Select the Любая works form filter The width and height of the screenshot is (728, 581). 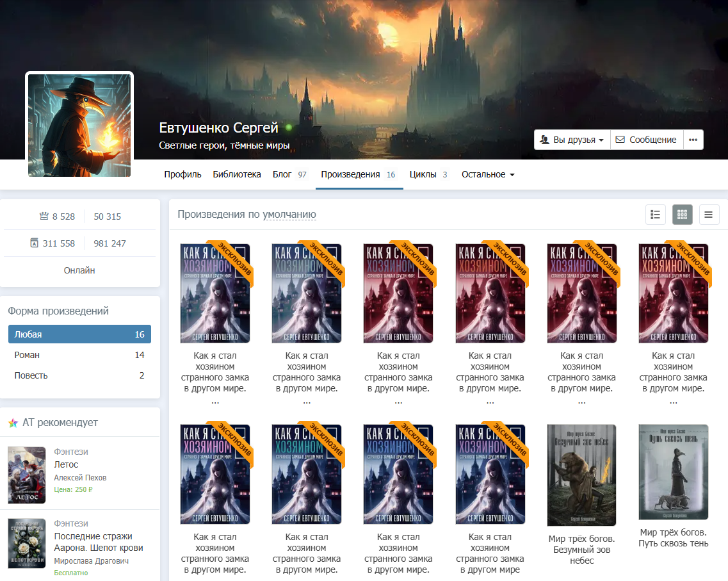tap(79, 334)
